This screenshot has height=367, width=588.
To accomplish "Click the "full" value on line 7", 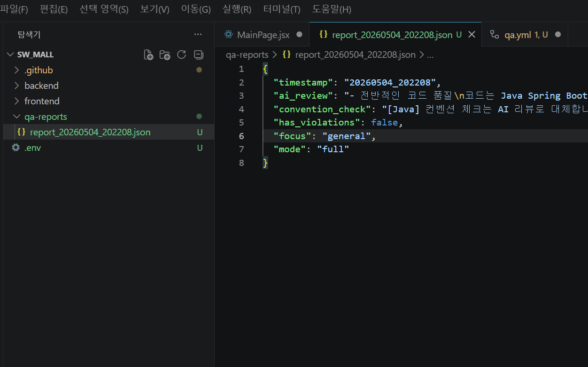I will [x=333, y=149].
